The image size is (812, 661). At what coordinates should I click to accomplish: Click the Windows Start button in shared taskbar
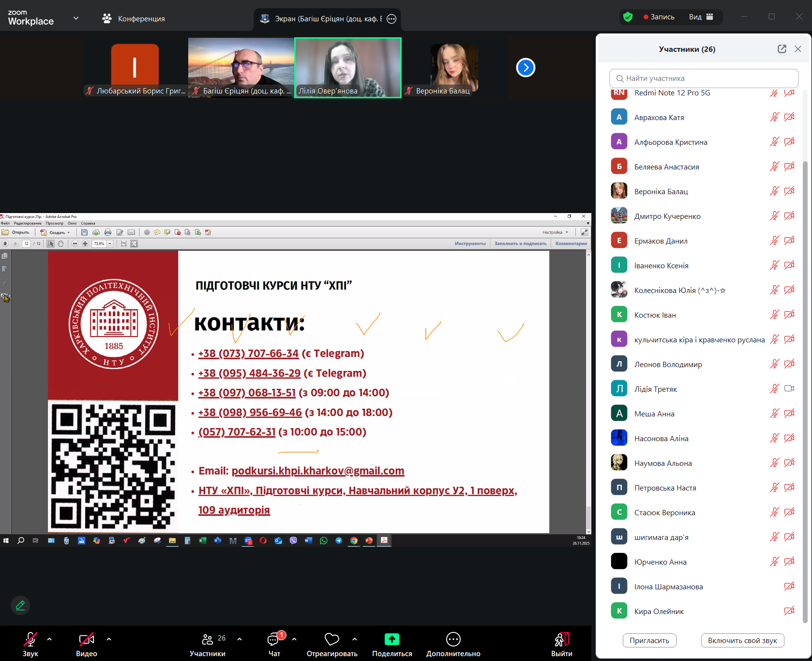click(6, 540)
